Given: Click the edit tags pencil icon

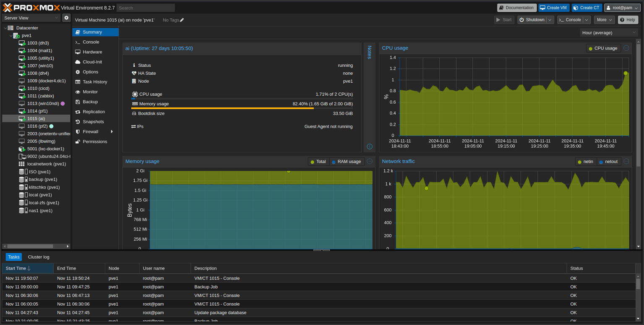Looking at the screenshot, I should pos(182,20).
